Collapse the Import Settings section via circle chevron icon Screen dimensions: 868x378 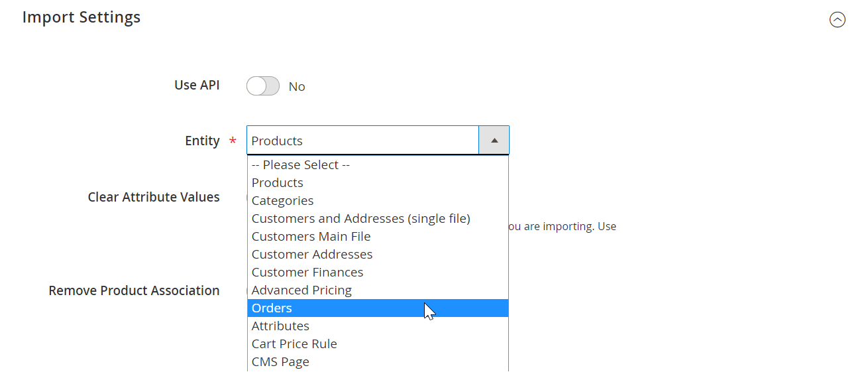pos(838,20)
